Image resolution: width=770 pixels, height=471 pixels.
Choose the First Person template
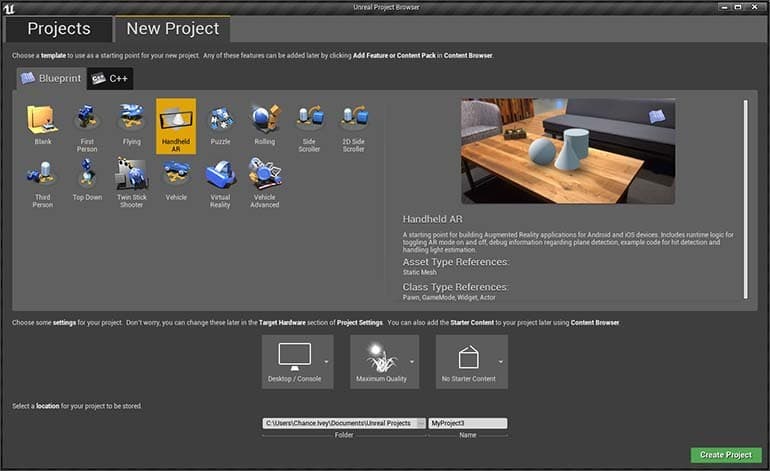(87, 125)
